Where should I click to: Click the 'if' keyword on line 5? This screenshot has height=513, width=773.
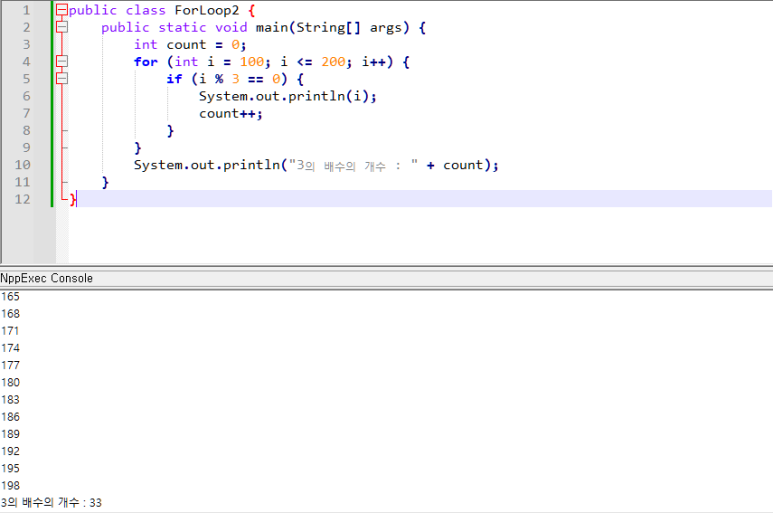click(175, 79)
